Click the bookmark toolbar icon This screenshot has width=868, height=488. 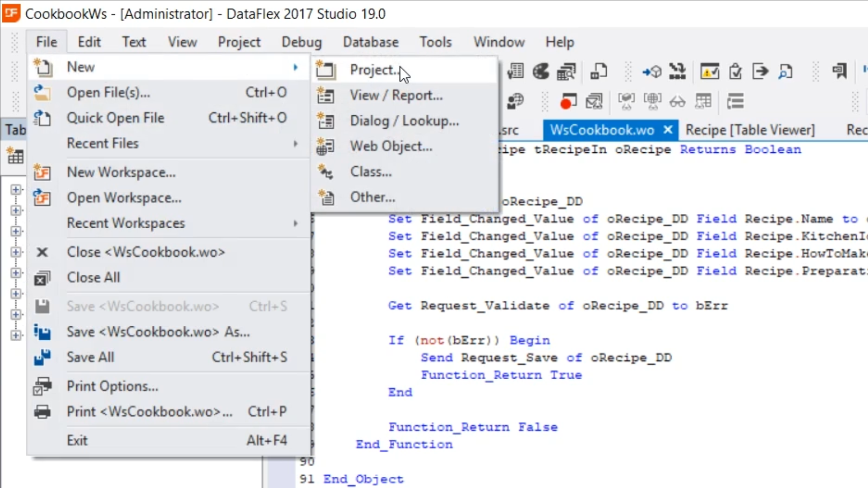click(x=839, y=71)
